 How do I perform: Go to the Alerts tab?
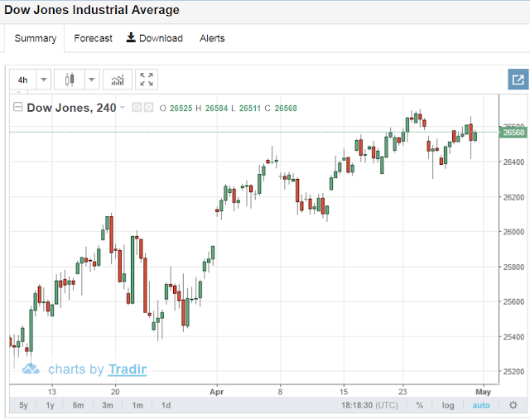coord(212,38)
